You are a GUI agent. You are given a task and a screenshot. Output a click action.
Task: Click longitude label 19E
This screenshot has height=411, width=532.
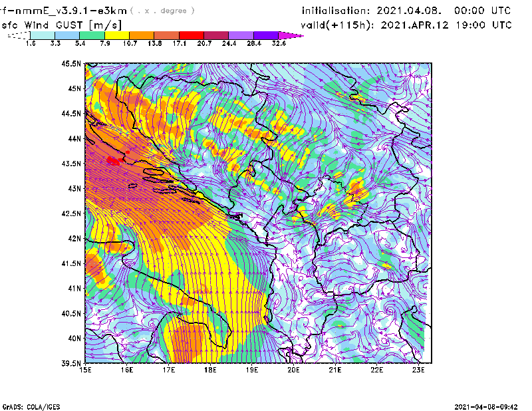[x=252, y=370]
